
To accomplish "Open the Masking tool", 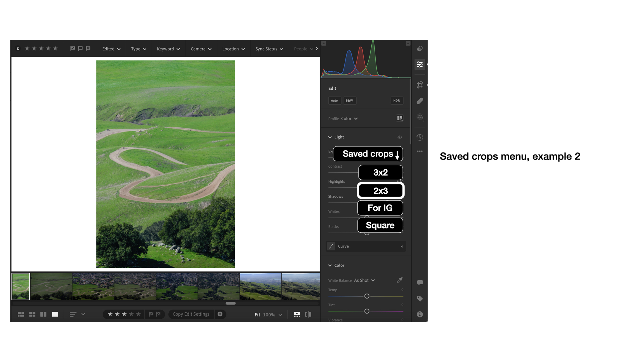I will 420,117.
